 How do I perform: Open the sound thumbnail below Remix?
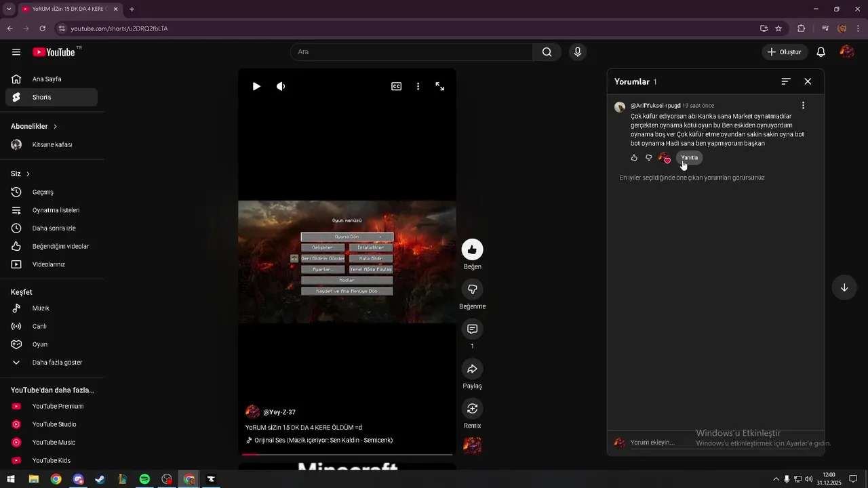[472, 445]
